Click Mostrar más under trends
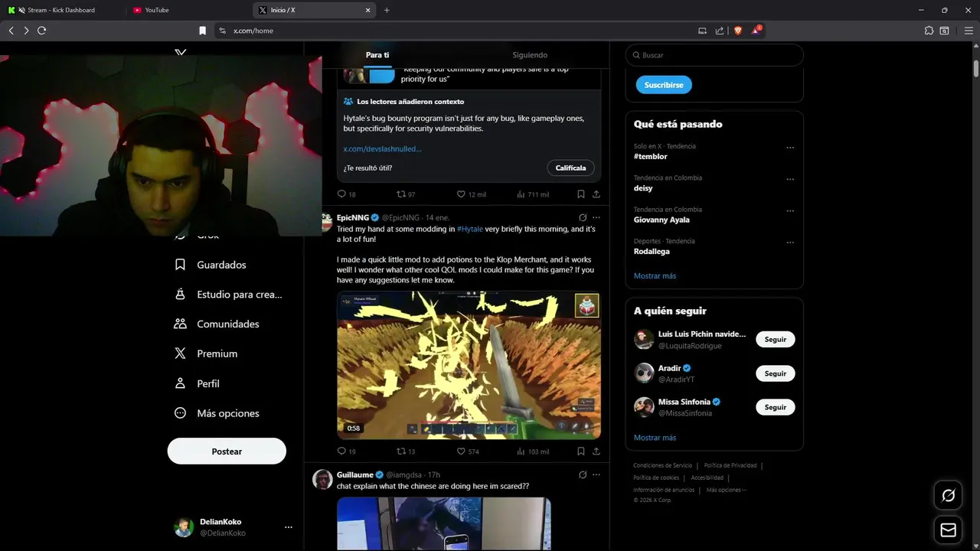The image size is (980, 551). coord(655,275)
